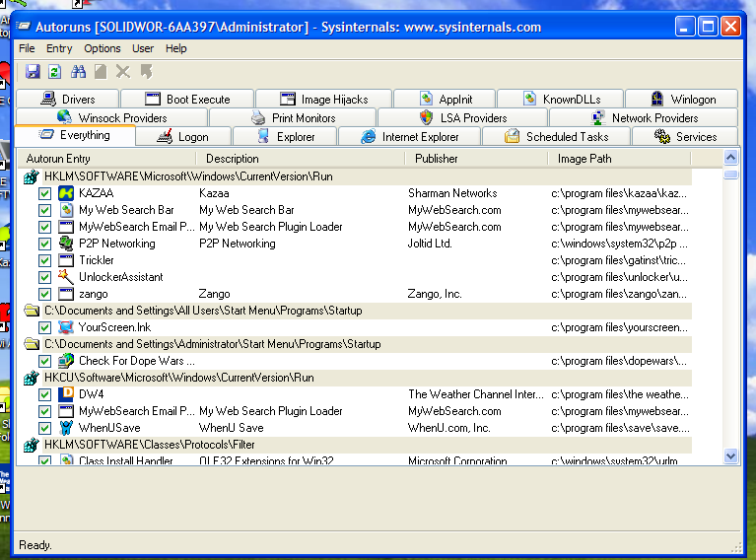Switch to the Drivers tab

67,99
